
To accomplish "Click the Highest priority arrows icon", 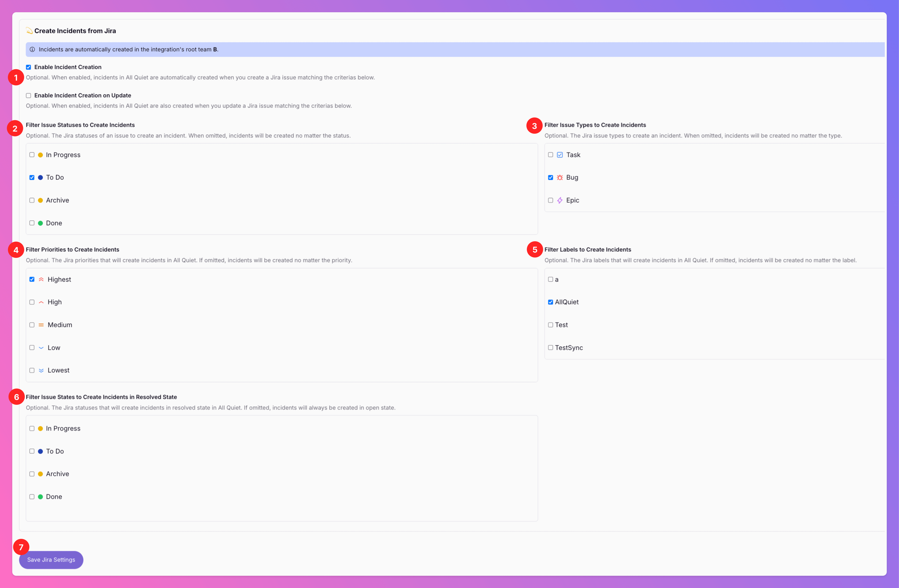I will (41, 279).
